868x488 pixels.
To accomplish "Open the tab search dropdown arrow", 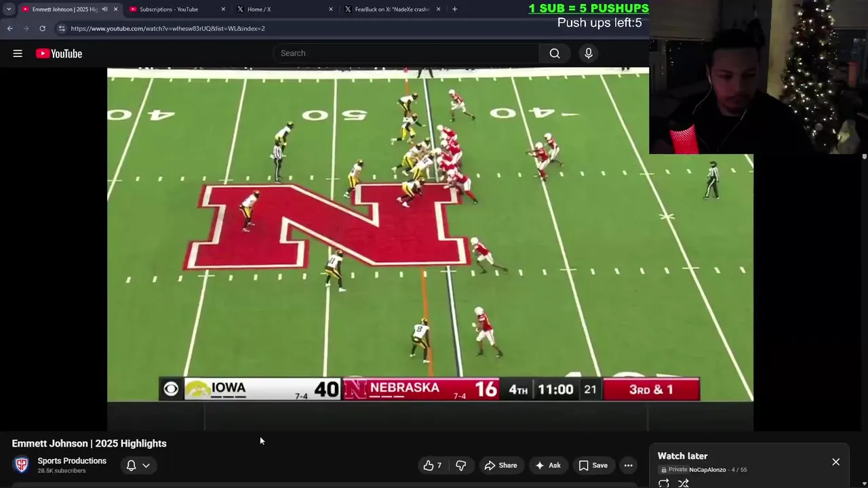I will (x=9, y=9).
